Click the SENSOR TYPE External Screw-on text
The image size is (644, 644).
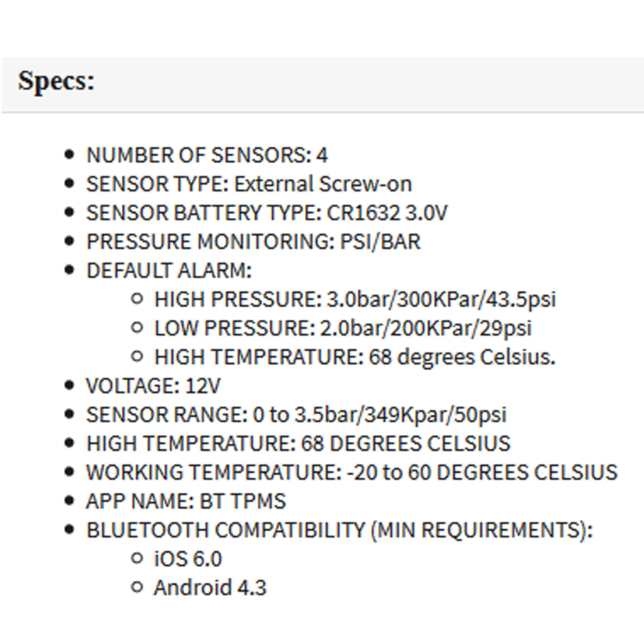(249, 184)
